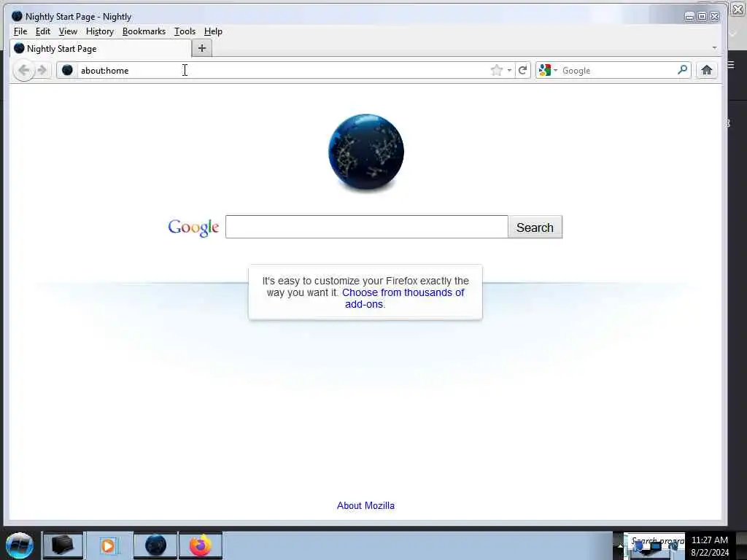Click the Nightly globe logo on page

click(x=366, y=152)
